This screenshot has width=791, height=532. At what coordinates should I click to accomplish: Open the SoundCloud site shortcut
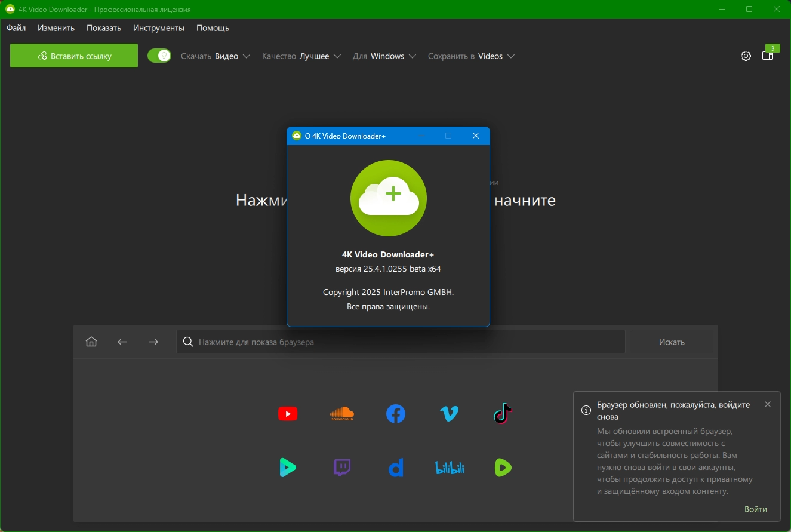[341, 414]
